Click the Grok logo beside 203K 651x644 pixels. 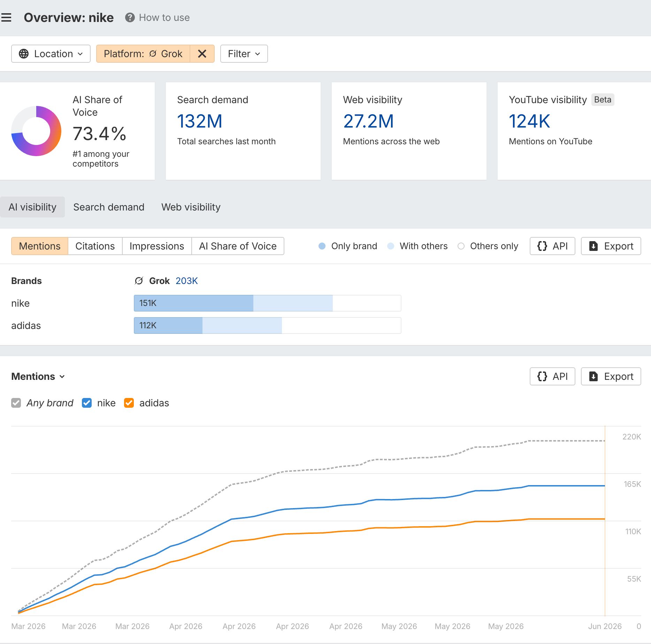click(139, 281)
